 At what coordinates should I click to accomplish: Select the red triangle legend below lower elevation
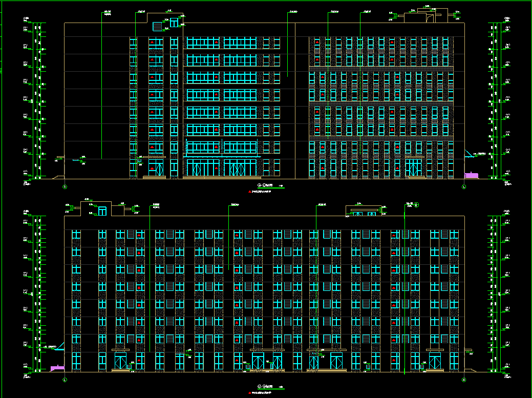coord(250,393)
